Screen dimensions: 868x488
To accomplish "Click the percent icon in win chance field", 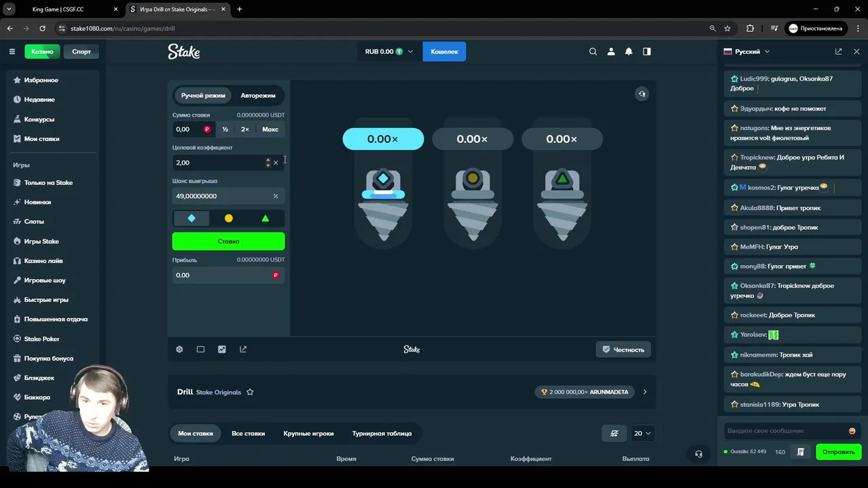I will tap(275, 196).
